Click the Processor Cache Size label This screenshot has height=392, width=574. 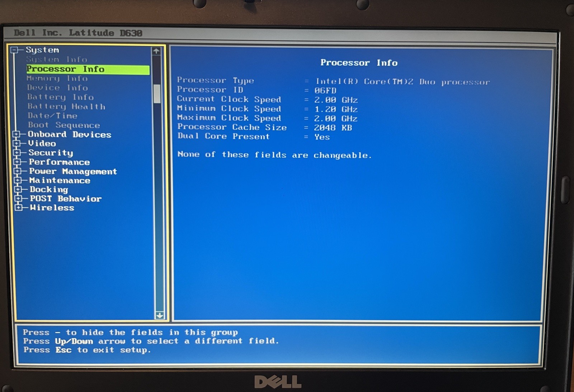(x=232, y=127)
